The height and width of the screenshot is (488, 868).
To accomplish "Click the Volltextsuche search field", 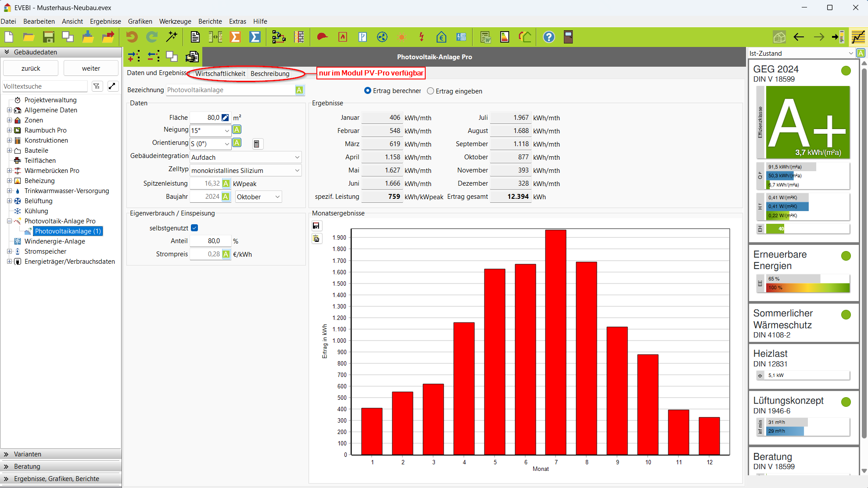I will [45, 86].
